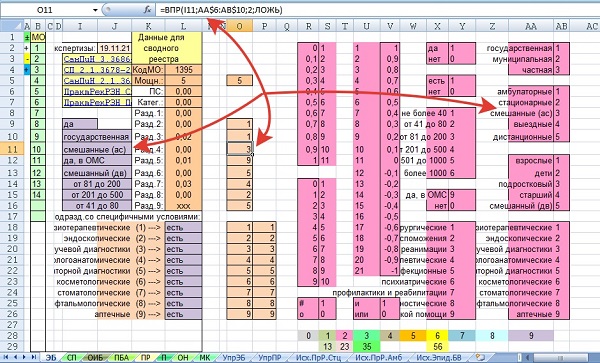Show the next sheet tab using the arrow
Viewport: 600px width, 363px height.
click(x=24, y=357)
